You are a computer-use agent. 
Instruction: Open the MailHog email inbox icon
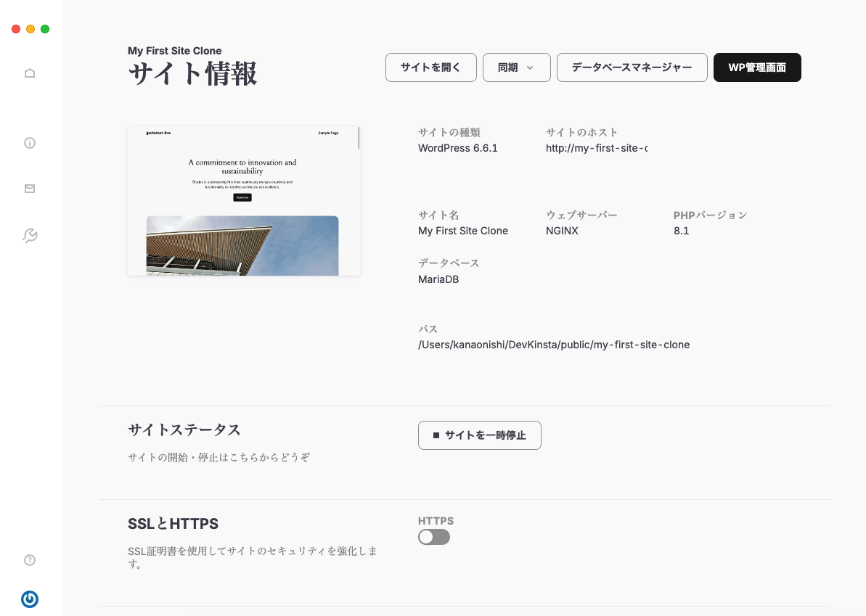(29, 189)
